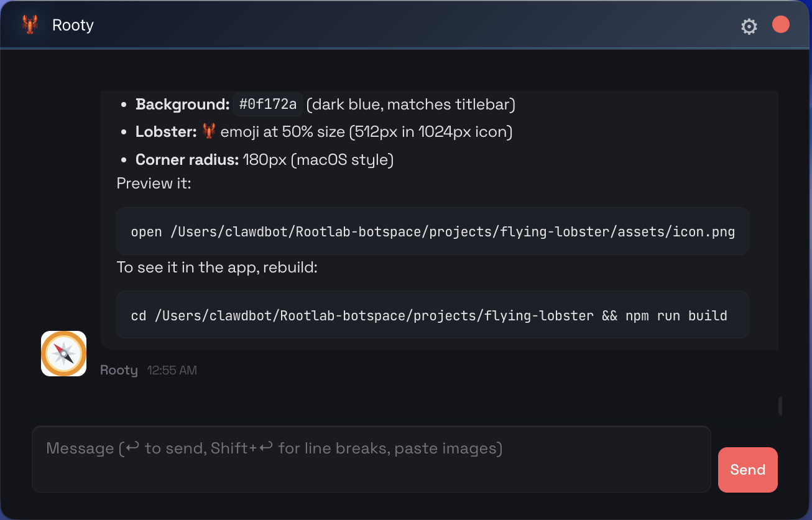Click the 'open …/assets/icon.png' code block
Viewport: 812px width, 520px height.
click(x=433, y=232)
